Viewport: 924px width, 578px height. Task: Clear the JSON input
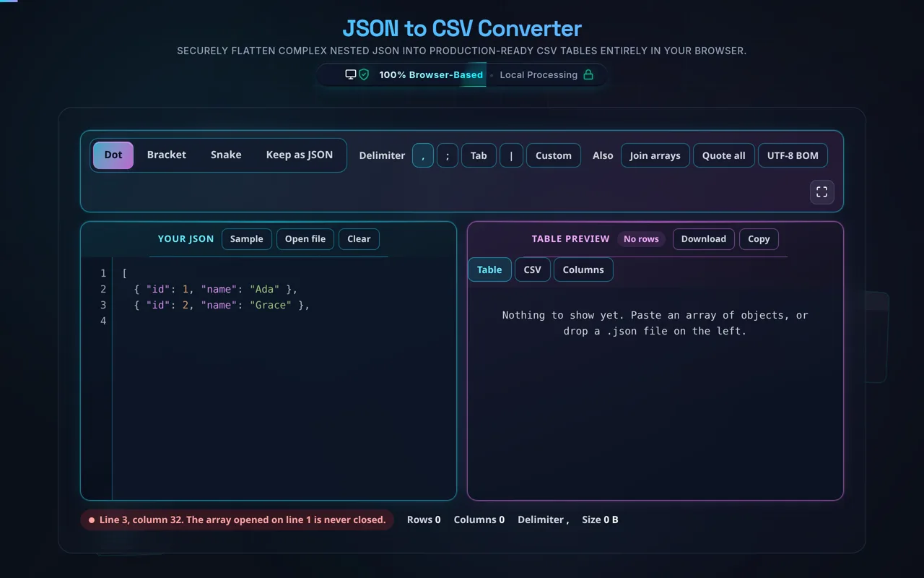359,239
